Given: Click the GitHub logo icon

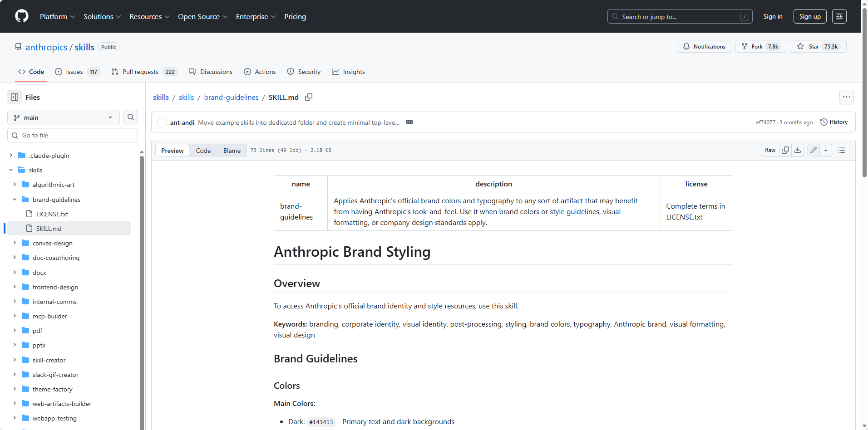Looking at the screenshot, I should tap(21, 16).
